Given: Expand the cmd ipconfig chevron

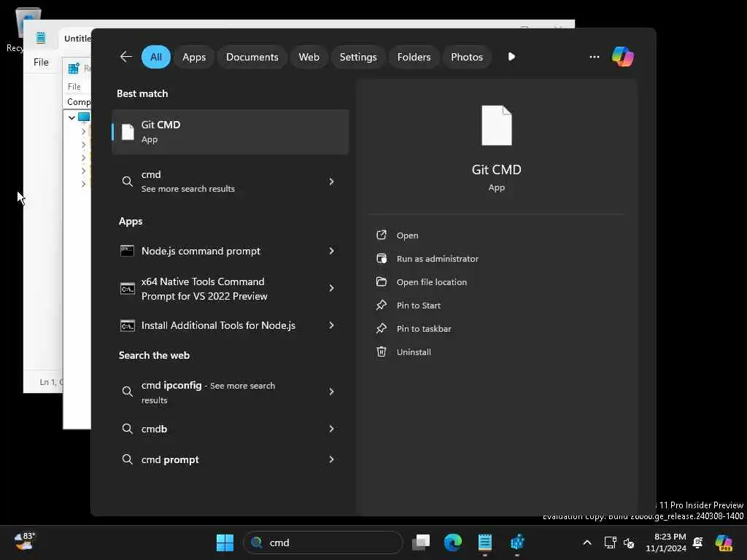Looking at the screenshot, I should coord(331,392).
